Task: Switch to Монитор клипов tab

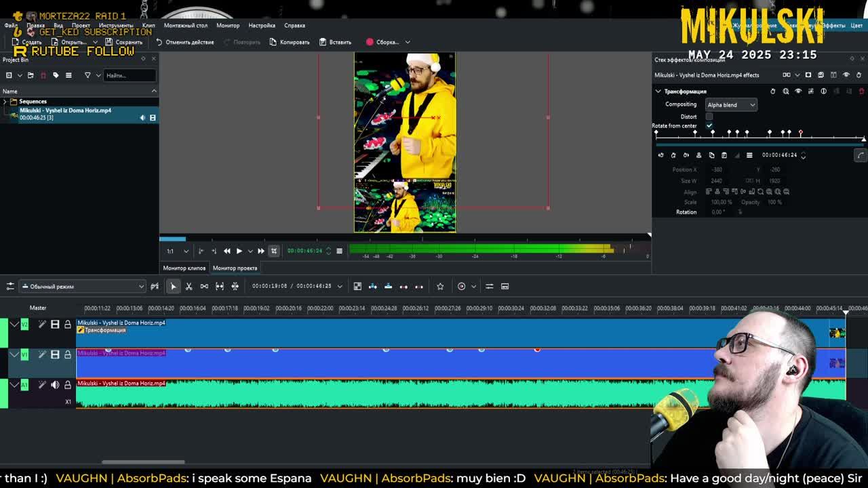Action: pyautogui.click(x=184, y=268)
